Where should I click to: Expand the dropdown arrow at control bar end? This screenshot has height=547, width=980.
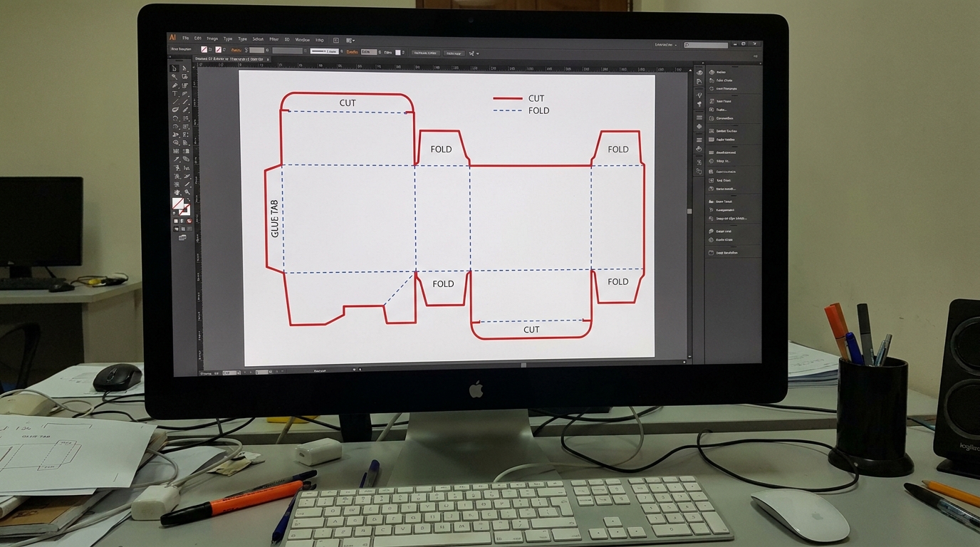coord(477,53)
